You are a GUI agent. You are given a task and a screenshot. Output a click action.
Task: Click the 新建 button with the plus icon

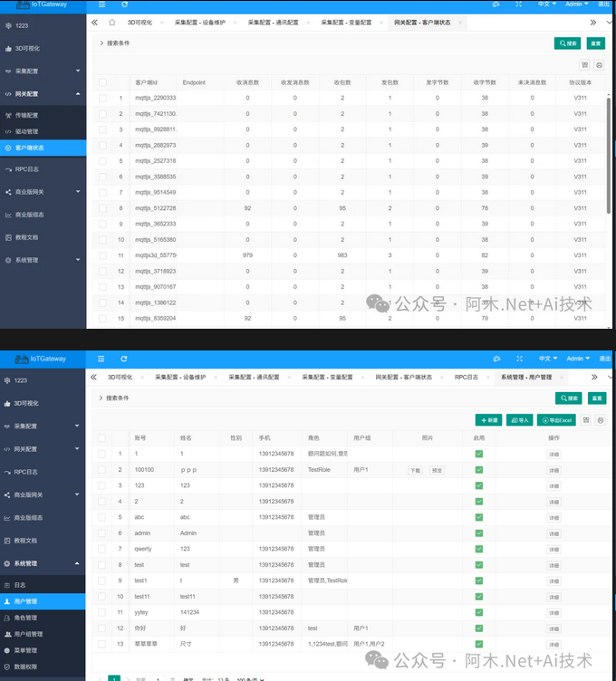[488, 420]
